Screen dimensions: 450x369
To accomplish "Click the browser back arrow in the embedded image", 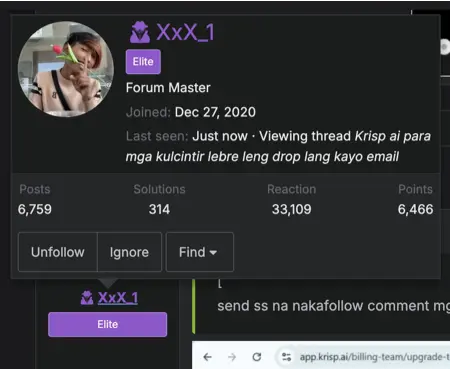I will coord(207,357).
